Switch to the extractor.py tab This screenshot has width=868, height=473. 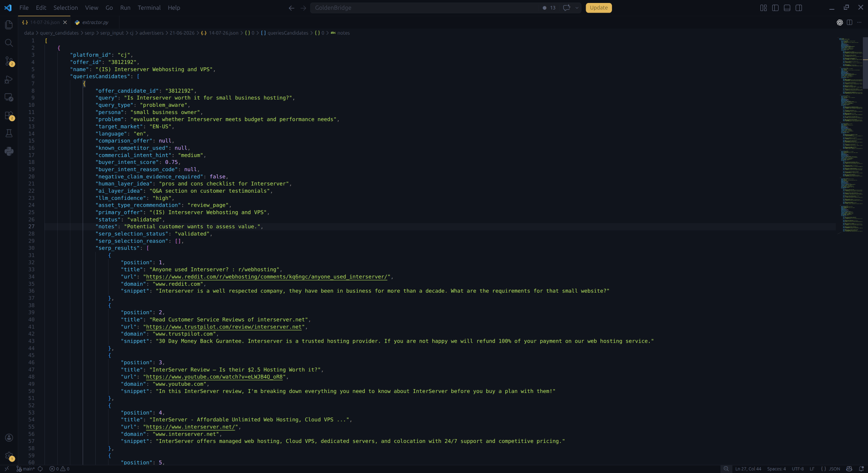coord(95,22)
